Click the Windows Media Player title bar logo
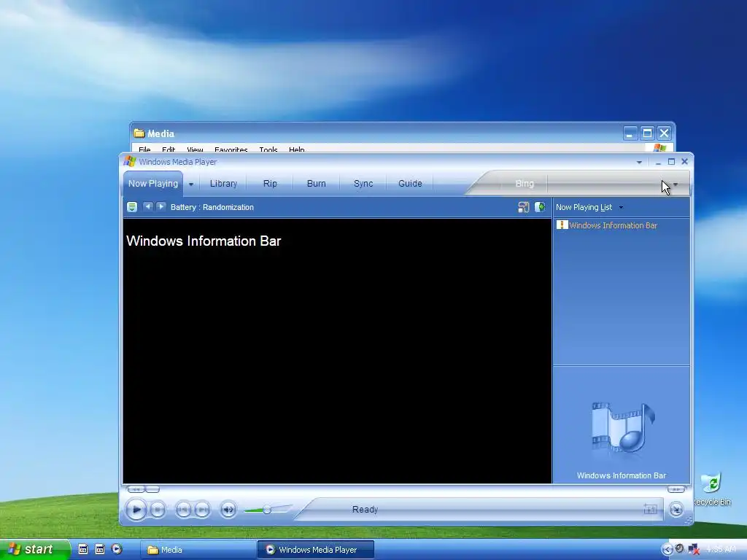The height and width of the screenshot is (560, 747). (x=130, y=161)
